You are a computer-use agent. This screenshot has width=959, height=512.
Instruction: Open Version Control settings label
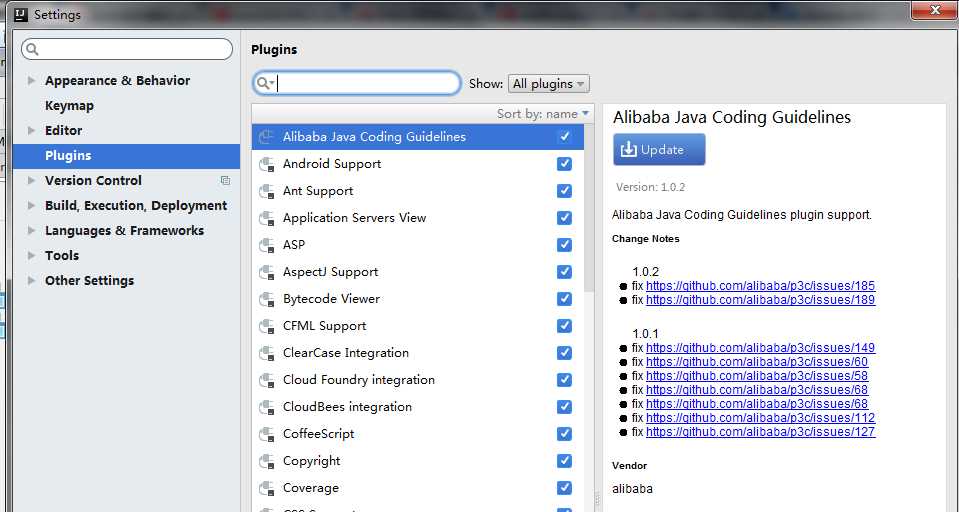point(93,180)
